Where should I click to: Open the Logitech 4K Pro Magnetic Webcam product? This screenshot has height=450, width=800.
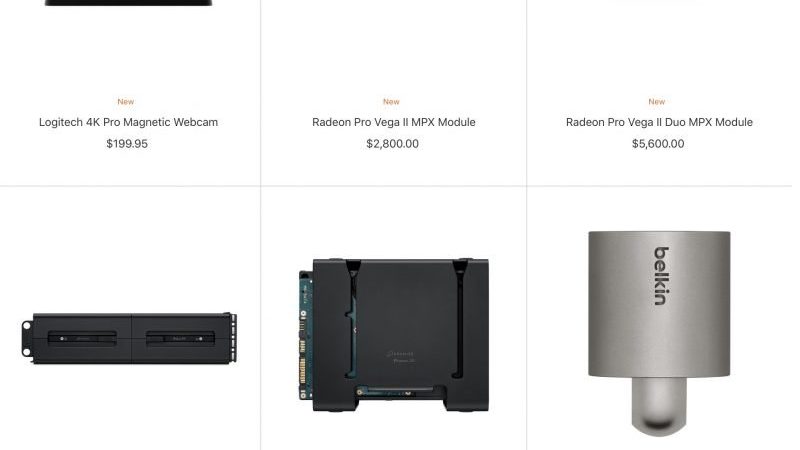click(128, 122)
